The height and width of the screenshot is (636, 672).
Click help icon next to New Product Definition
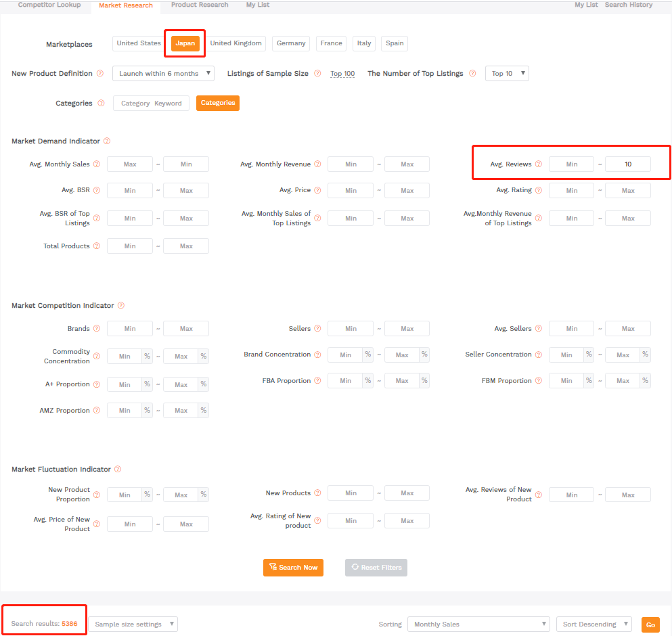coord(100,74)
